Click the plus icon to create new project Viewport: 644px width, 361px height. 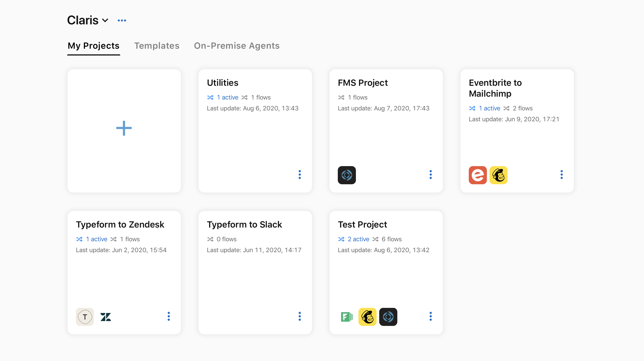124,128
